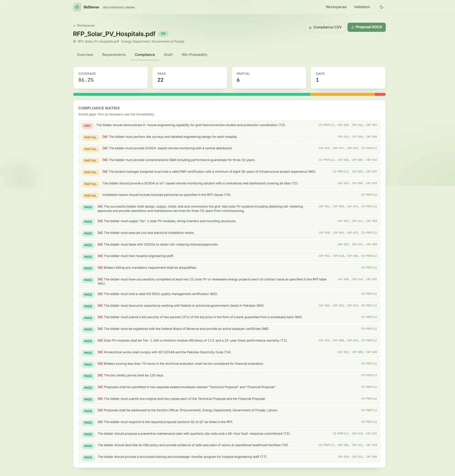Select the design, supply, install and commission row

tap(229, 209)
